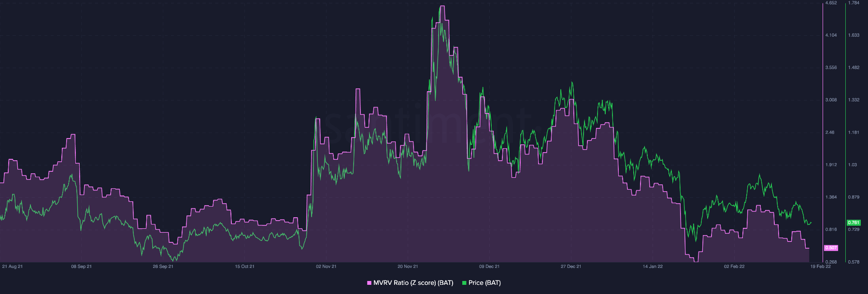Click the 02 Feb 22 date label

(x=734, y=266)
